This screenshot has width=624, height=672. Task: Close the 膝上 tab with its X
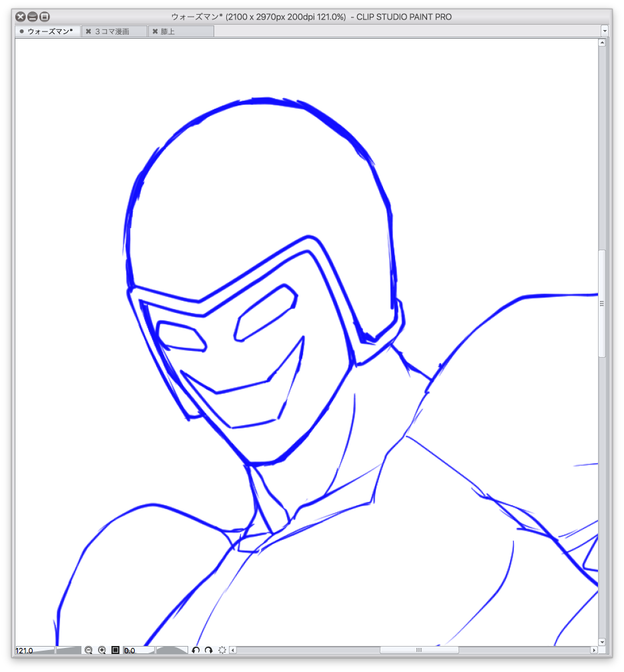pyautogui.click(x=155, y=31)
